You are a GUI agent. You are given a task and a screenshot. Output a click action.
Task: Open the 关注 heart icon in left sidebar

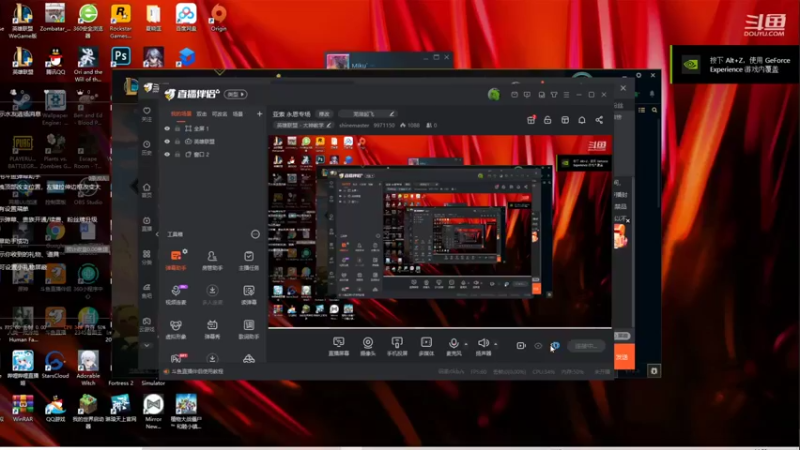tap(146, 114)
